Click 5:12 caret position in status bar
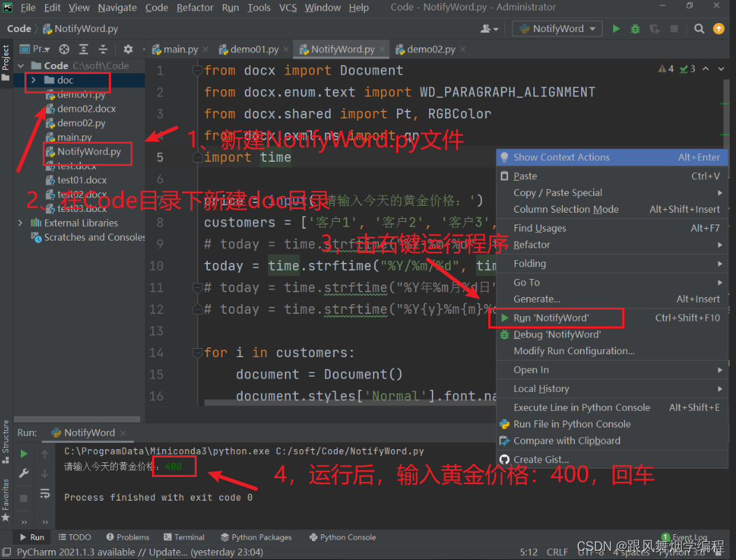The height and width of the screenshot is (560, 736). pos(529,552)
